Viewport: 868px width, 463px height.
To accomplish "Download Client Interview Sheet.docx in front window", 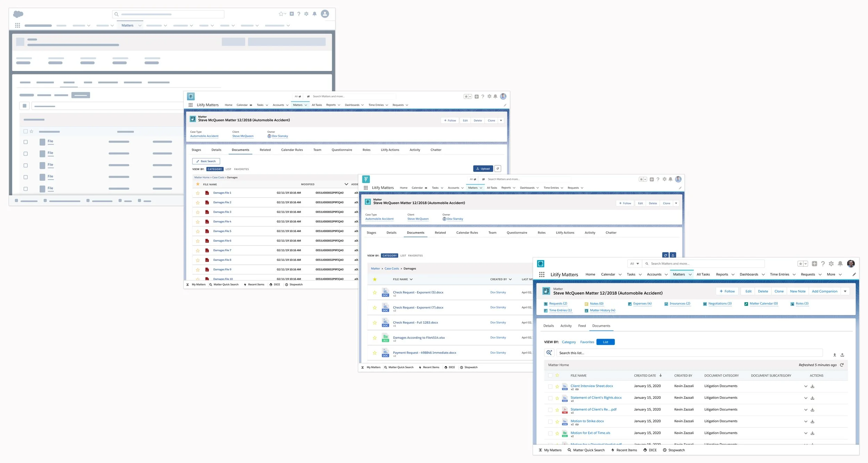I will point(812,386).
